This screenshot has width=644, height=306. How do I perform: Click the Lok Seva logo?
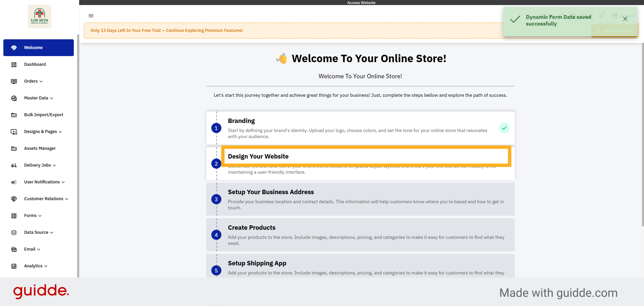pyautogui.click(x=39, y=16)
